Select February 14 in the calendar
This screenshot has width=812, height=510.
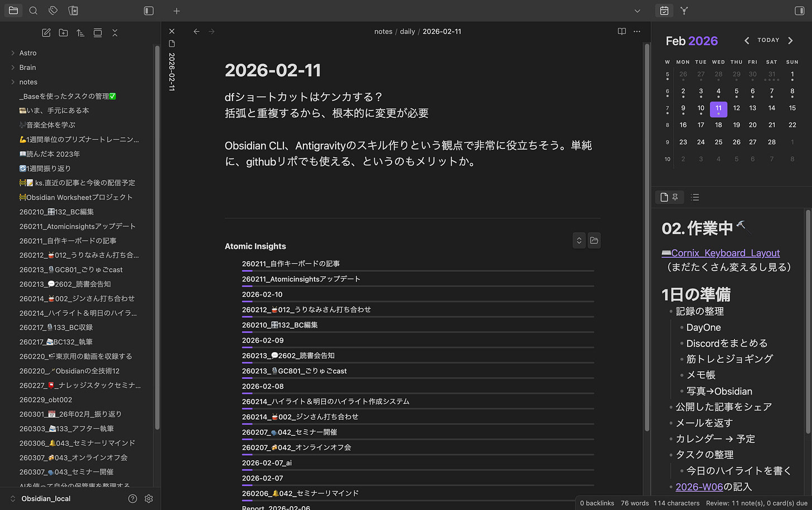(772, 108)
